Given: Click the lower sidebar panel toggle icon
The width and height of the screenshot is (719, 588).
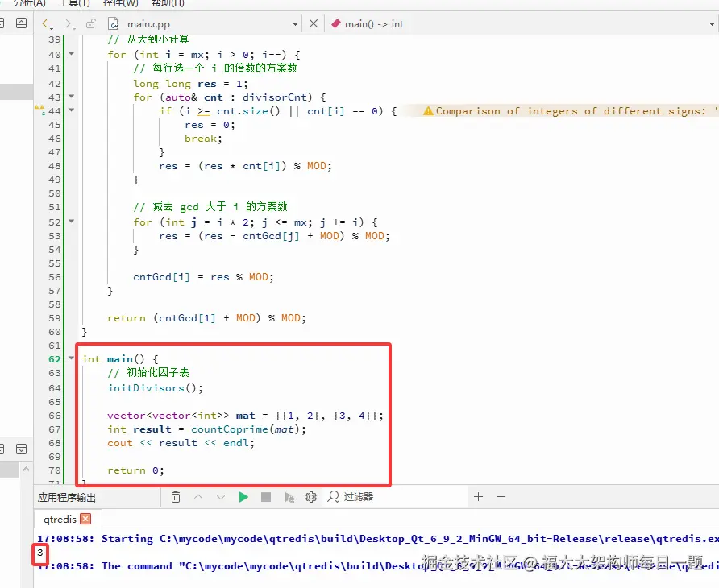Looking at the screenshot, I should coord(21,449).
